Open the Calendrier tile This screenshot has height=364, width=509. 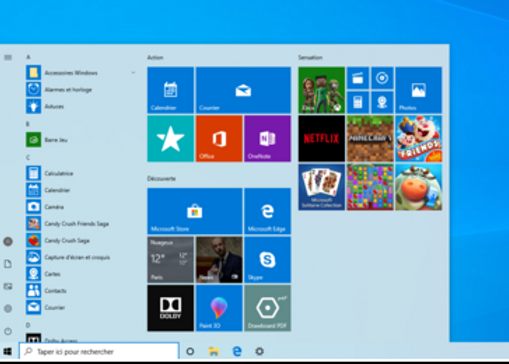point(170,90)
